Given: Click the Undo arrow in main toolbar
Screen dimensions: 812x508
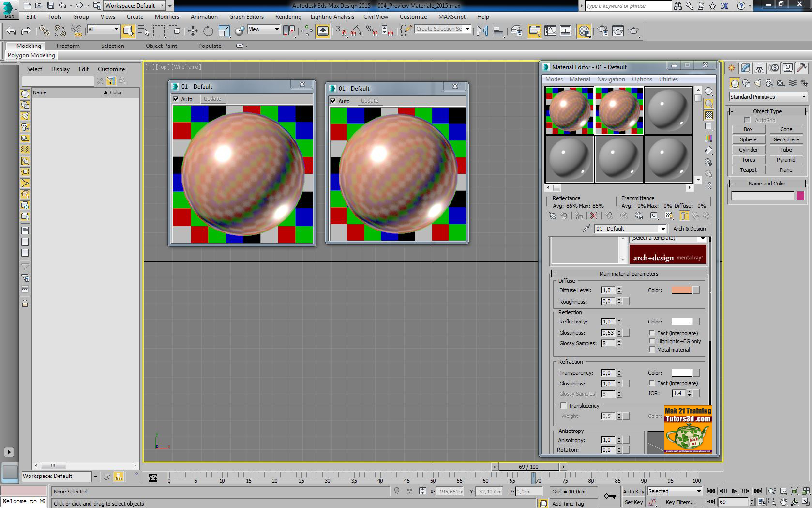Looking at the screenshot, I should click(11, 31).
